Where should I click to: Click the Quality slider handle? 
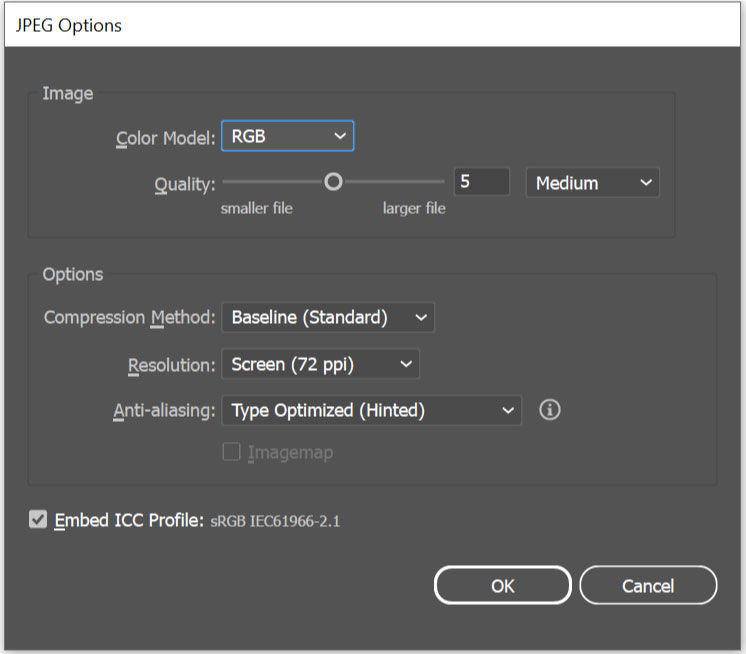tap(334, 182)
